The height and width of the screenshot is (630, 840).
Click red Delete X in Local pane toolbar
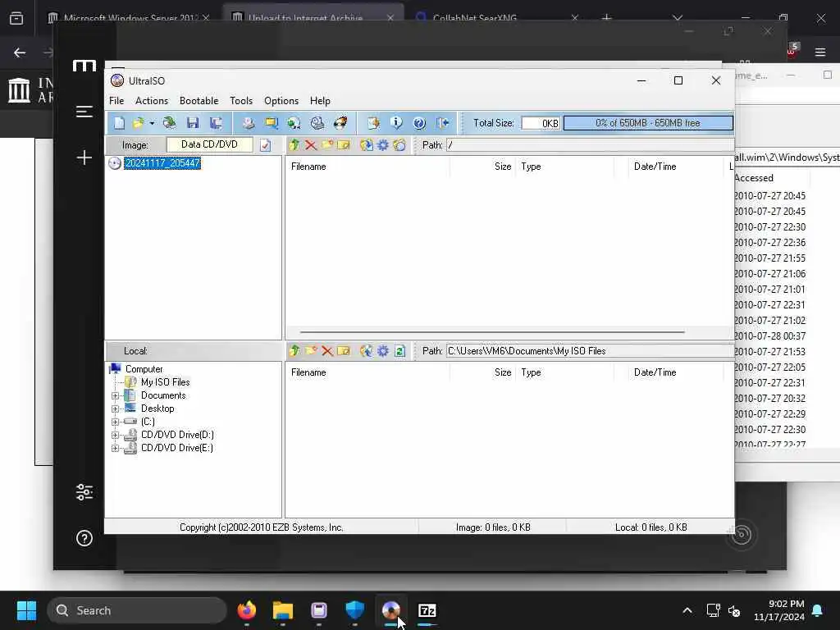(x=326, y=351)
